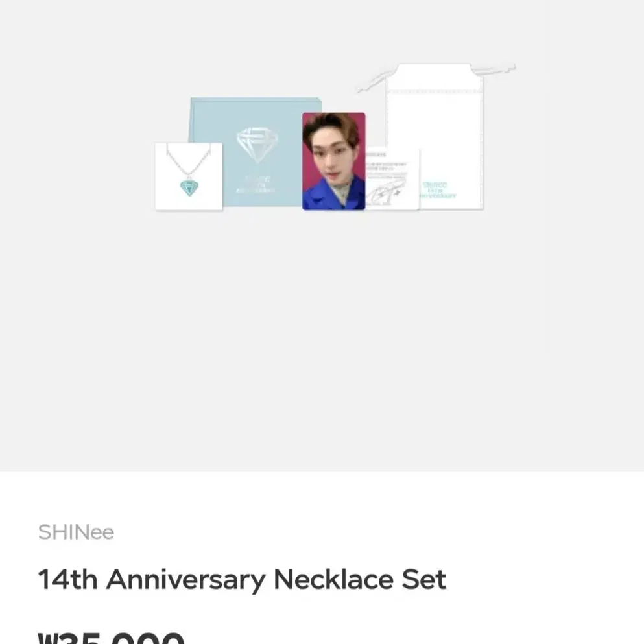Click the 14th Anniversary Necklace Set title

[x=243, y=580]
